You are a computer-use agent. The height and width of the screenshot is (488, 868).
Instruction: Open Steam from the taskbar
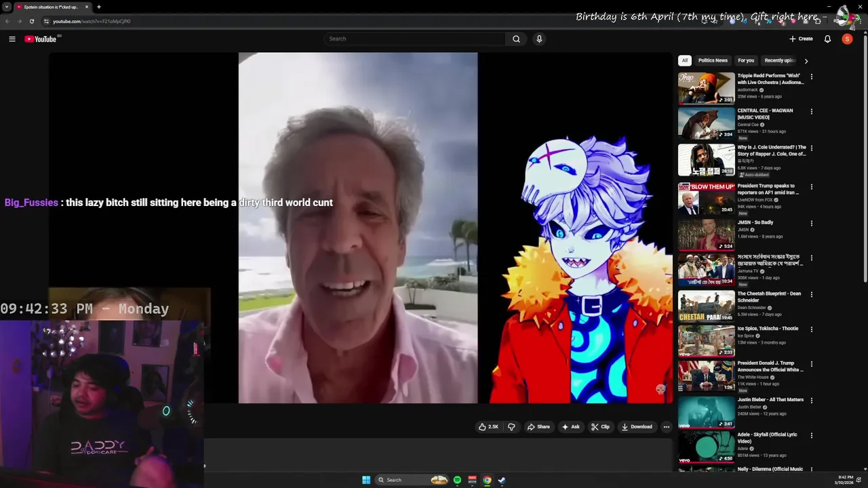tap(502, 480)
